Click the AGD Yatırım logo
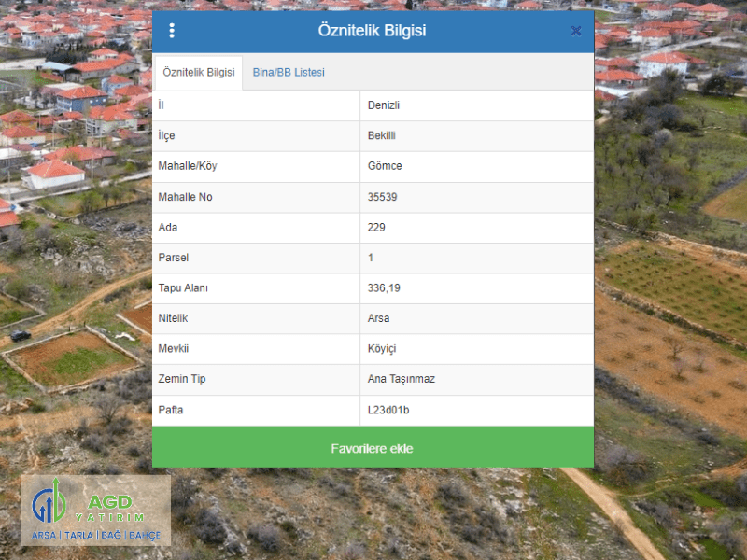 [x=96, y=511]
